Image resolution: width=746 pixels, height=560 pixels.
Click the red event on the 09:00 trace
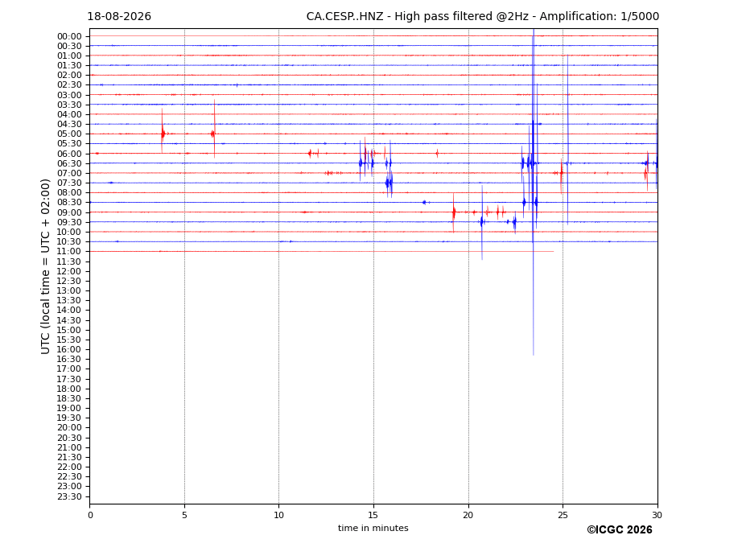(453, 212)
